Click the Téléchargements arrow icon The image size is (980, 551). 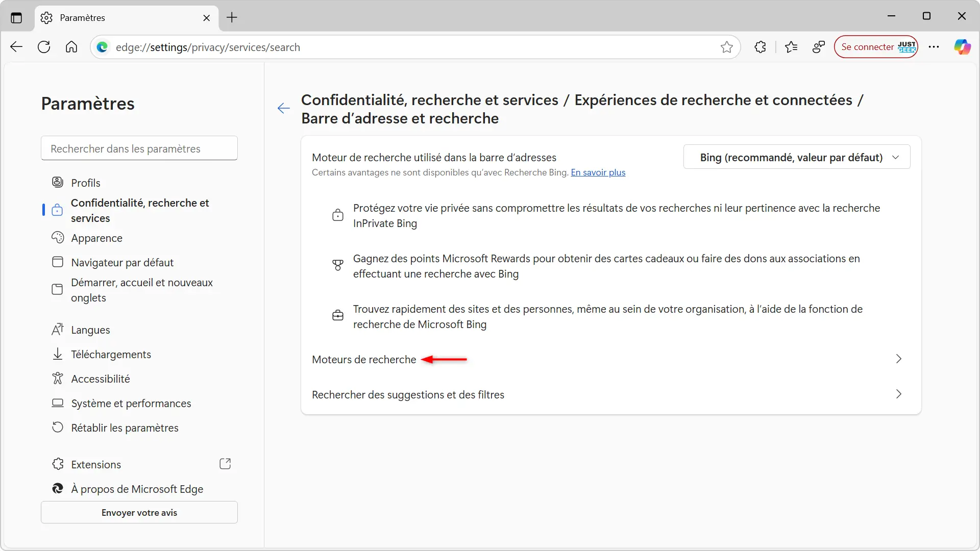[58, 354]
